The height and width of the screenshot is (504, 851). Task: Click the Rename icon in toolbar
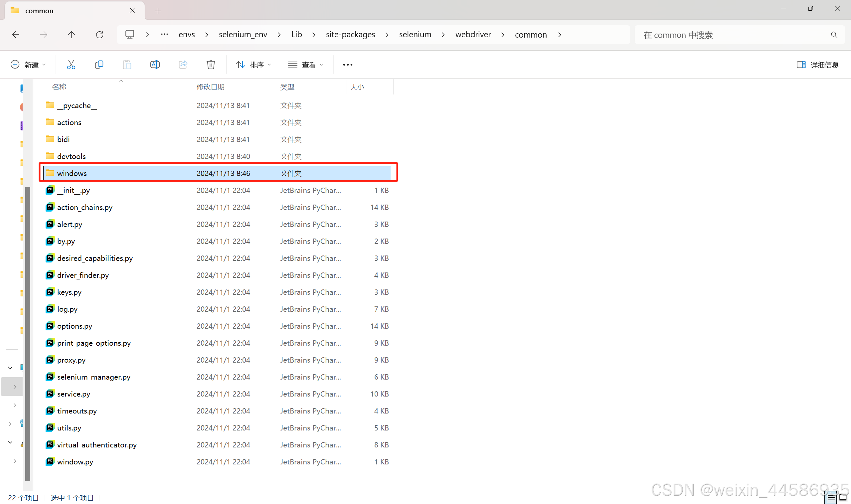point(155,65)
